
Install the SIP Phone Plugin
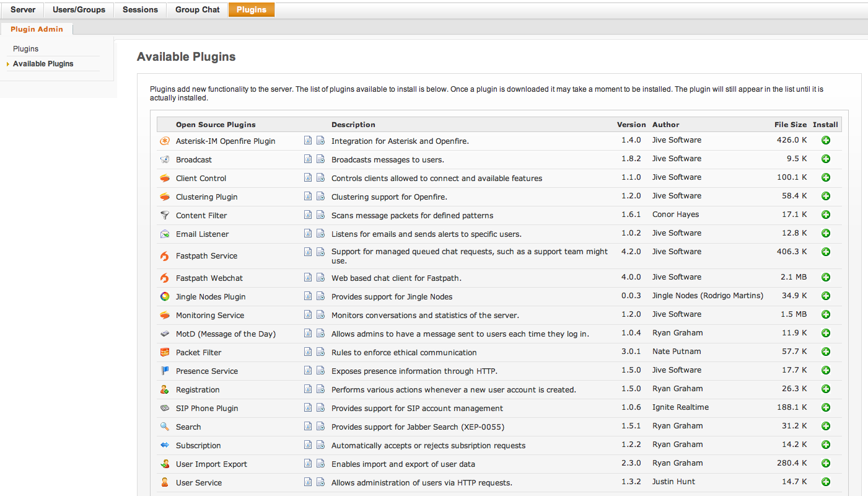tap(825, 408)
